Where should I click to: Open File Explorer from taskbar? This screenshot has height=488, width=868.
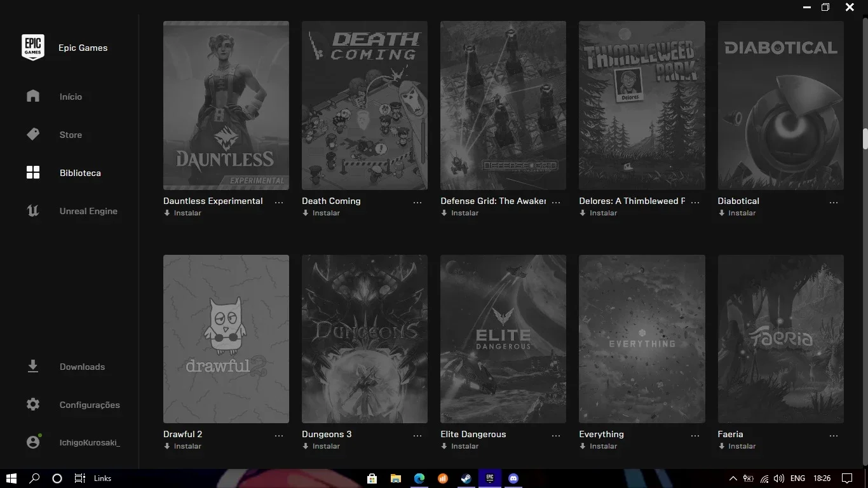click(x=396, y=478)
